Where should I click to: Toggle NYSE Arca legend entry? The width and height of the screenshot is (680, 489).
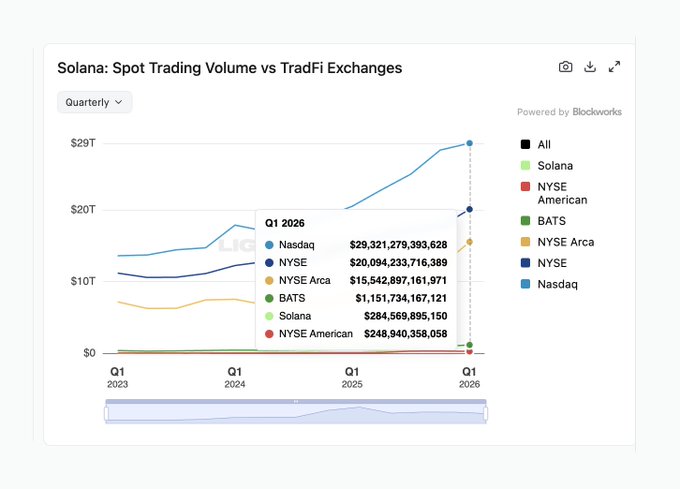[x=565, y=242]
